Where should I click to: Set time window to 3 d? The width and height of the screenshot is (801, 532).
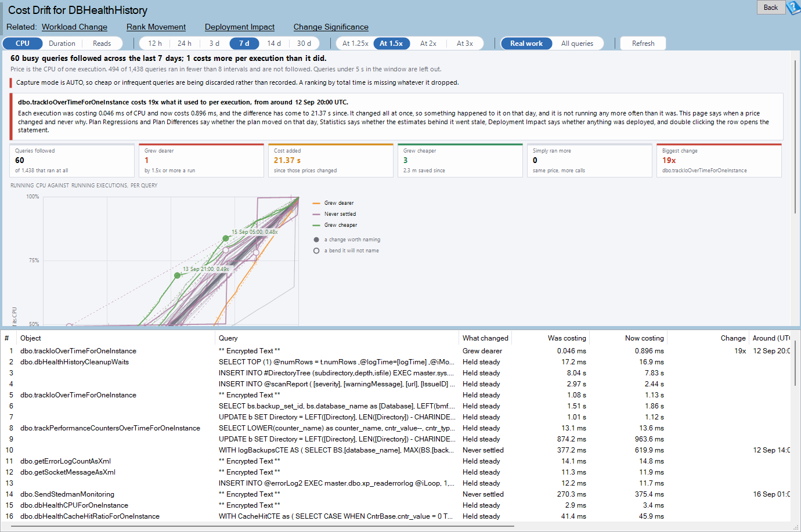(214, 44)
